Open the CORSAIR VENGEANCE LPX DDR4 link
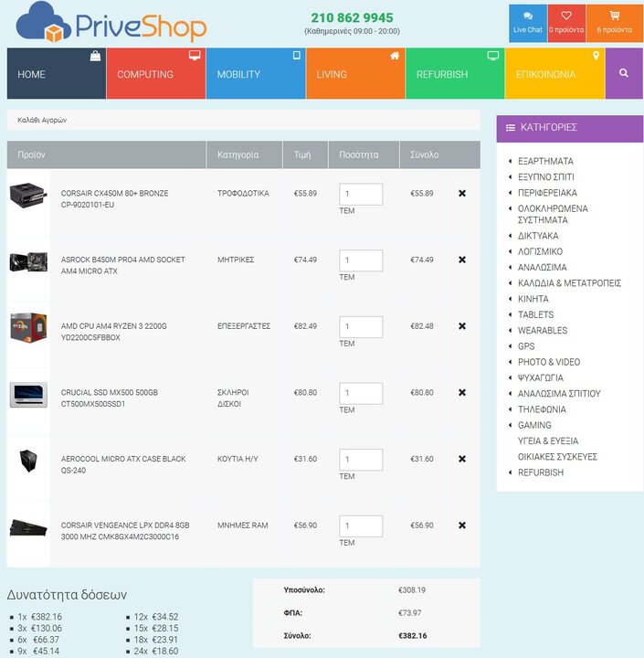The height and width of the screenshot is (658, 644). [x=125, y=531]
